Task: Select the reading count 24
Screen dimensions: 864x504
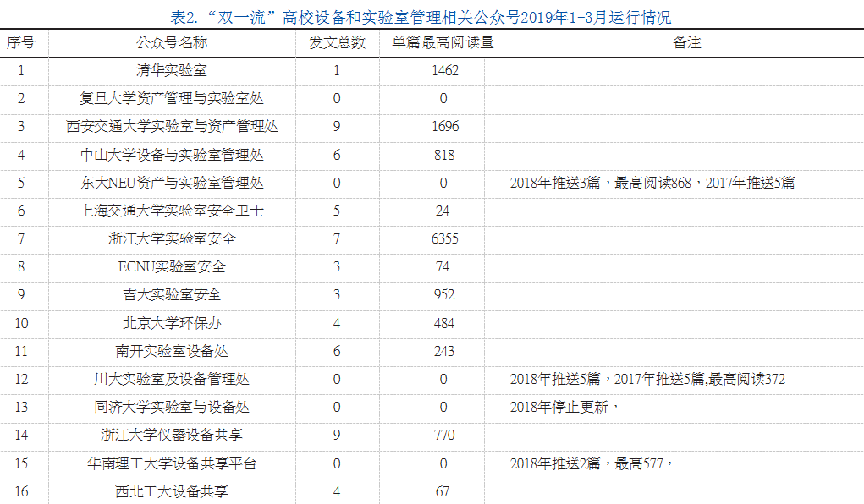Action: (x=443, y=211)
